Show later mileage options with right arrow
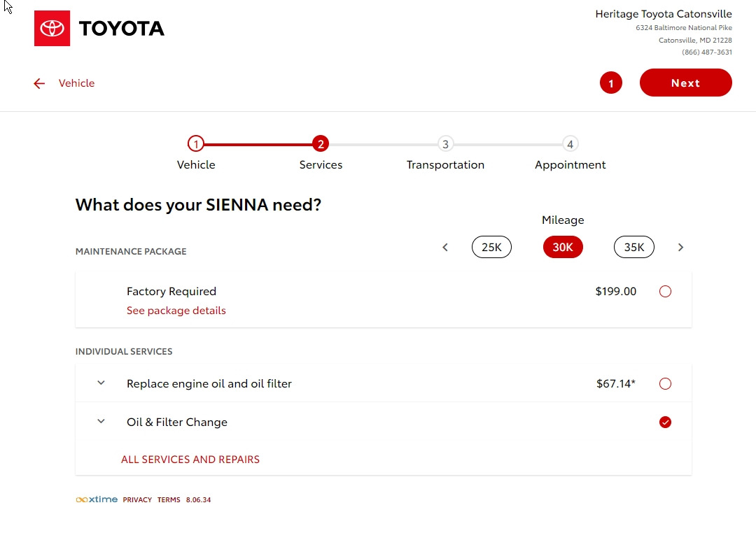 coord(680,247)
